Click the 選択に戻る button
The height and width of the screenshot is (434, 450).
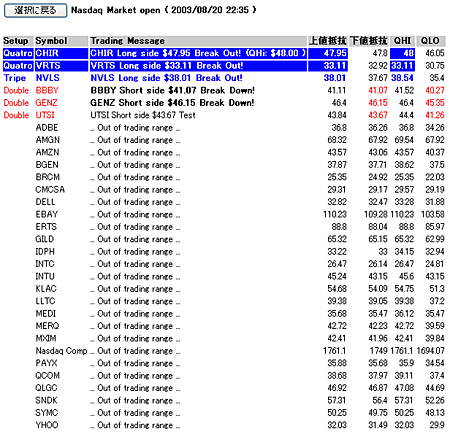tap(35, 11)
